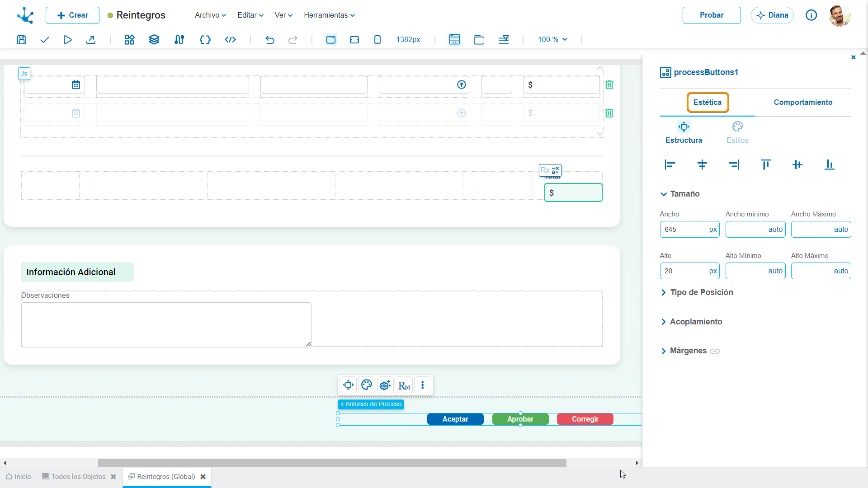Align element to the left
The height and width of the screenshot is (488, 868).
tap(670, 165)
